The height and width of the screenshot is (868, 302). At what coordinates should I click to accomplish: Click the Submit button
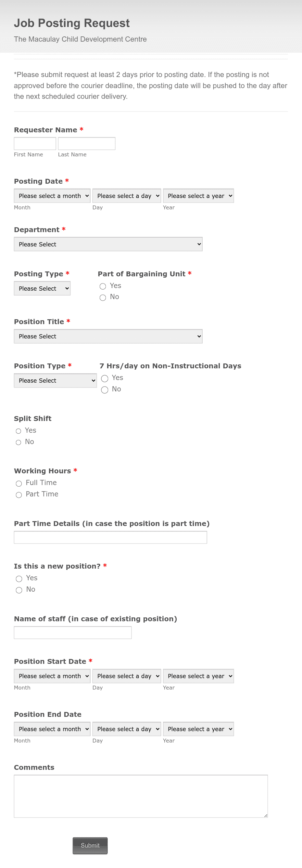(x=90, y=846)
